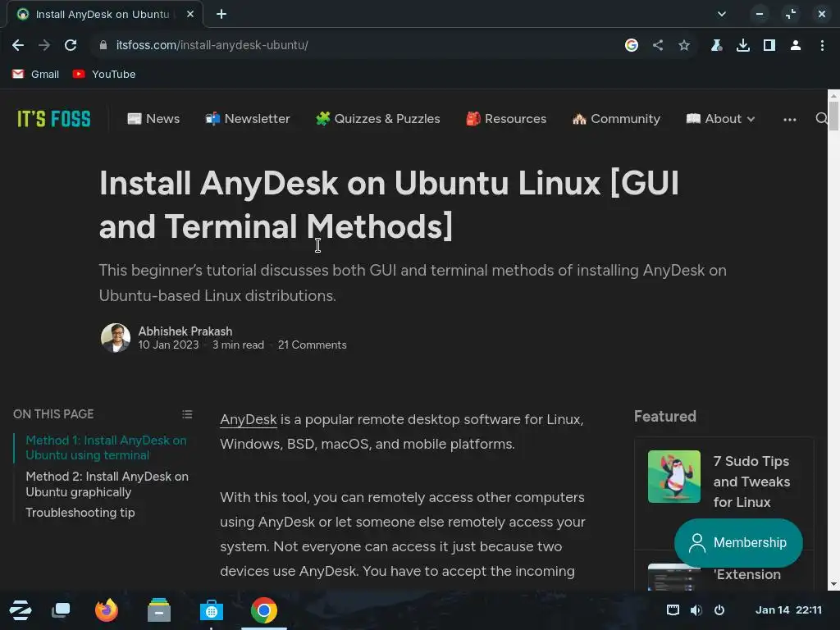This screenshot has width=840, height=630.
Task: Jump to Troubleshooting tip section
Action: click(x=80, y=513)
